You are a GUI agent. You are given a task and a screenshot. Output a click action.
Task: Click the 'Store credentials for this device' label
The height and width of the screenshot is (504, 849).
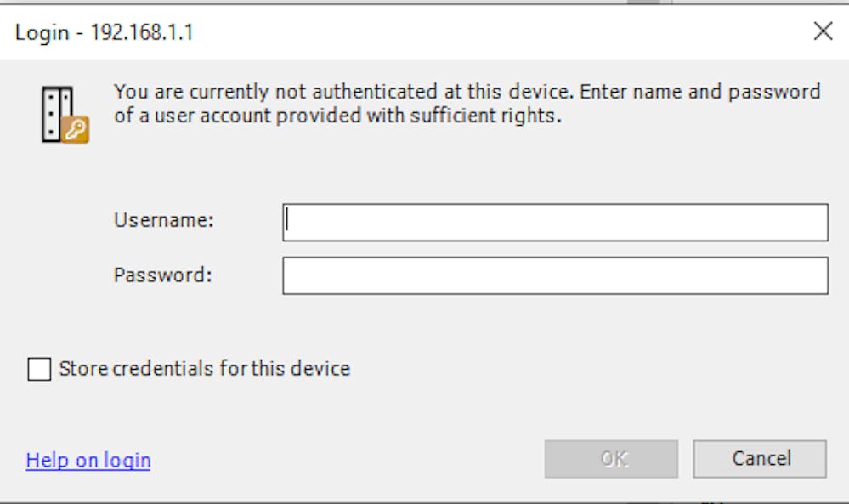pyautogui.click(x=204, y=369)
